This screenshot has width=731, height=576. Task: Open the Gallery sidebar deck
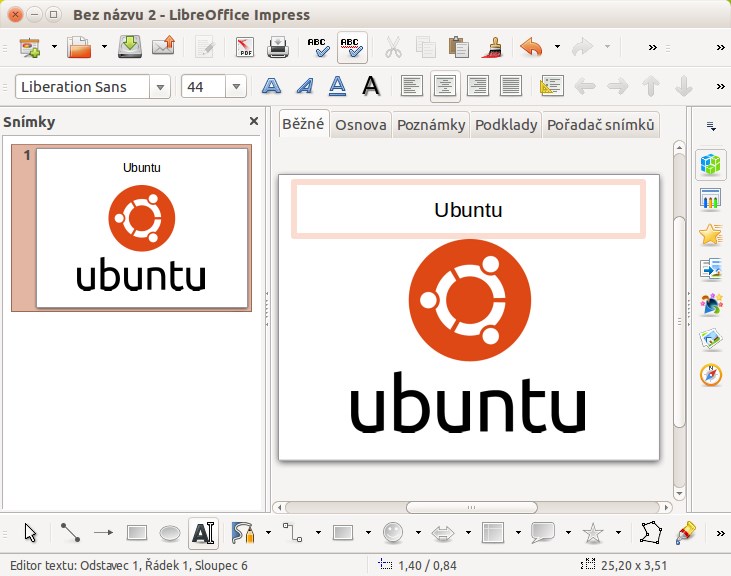coord(710,339)
